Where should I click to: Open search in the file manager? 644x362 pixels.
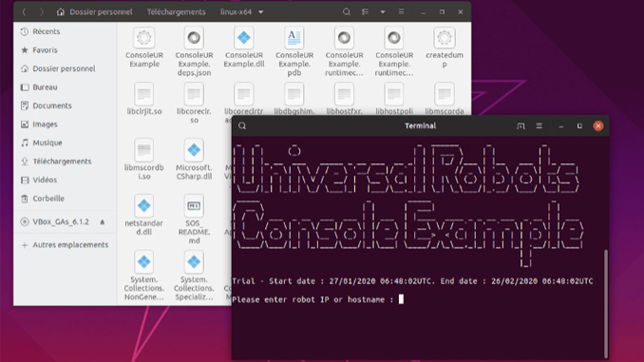(x=347, y=12)
